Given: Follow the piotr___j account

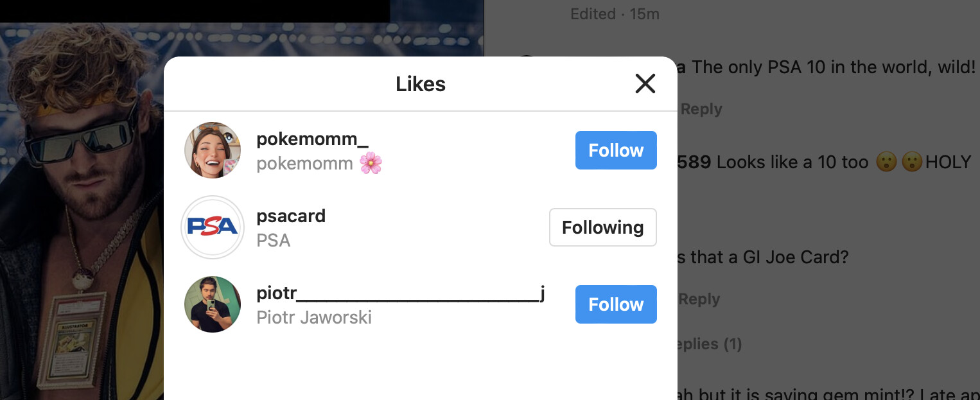Looking at the screenshot, I should tap(616, 304).
